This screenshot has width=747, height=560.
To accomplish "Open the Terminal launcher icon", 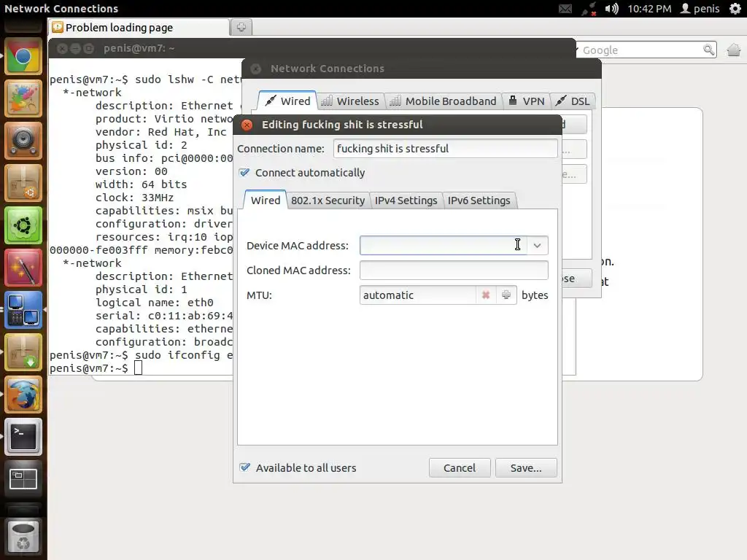I will 23,437.
